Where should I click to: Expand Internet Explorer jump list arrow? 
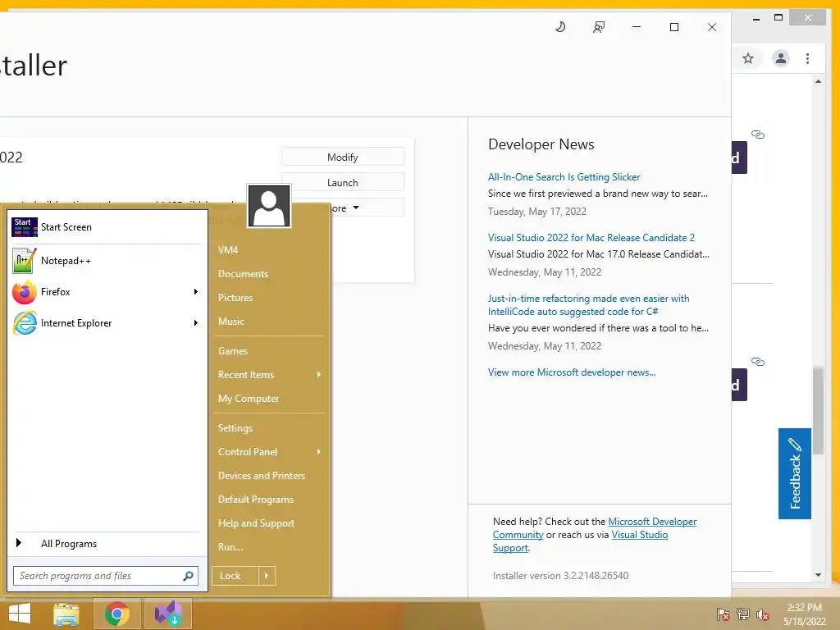[x=196, y=323]
